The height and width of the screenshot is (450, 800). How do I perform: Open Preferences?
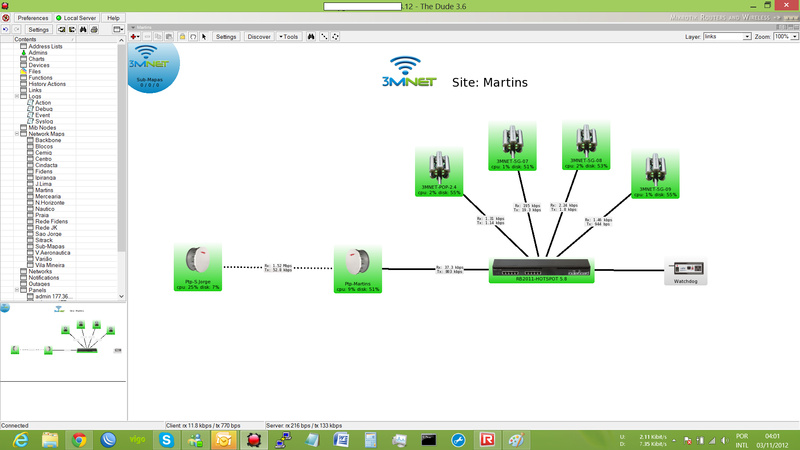(33, 18)
